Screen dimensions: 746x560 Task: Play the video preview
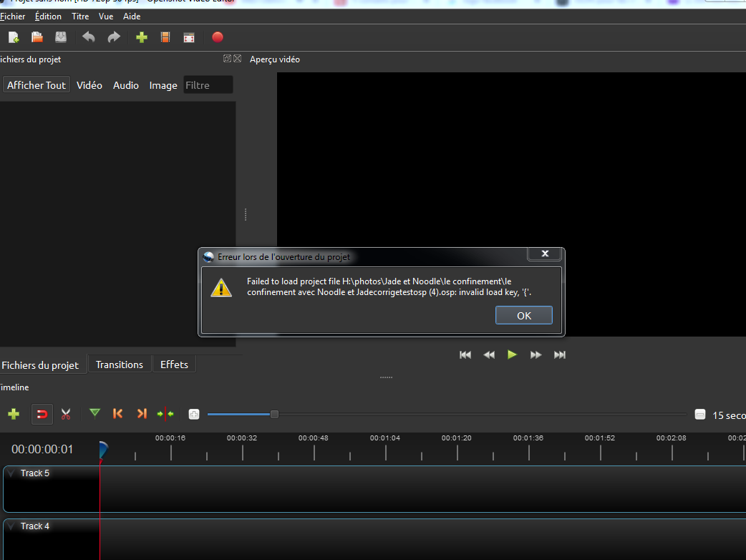pyautogui.click(x=512, y=354)
